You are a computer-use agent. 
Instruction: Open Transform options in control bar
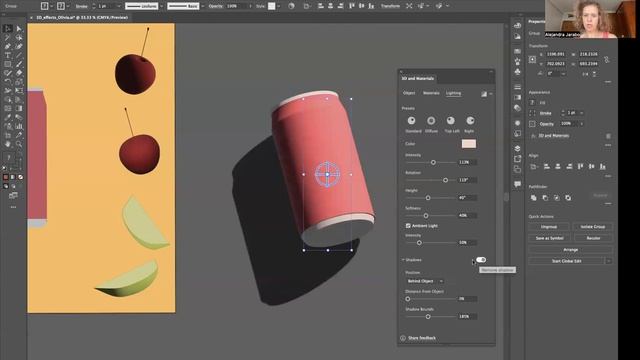pos(390,6)
